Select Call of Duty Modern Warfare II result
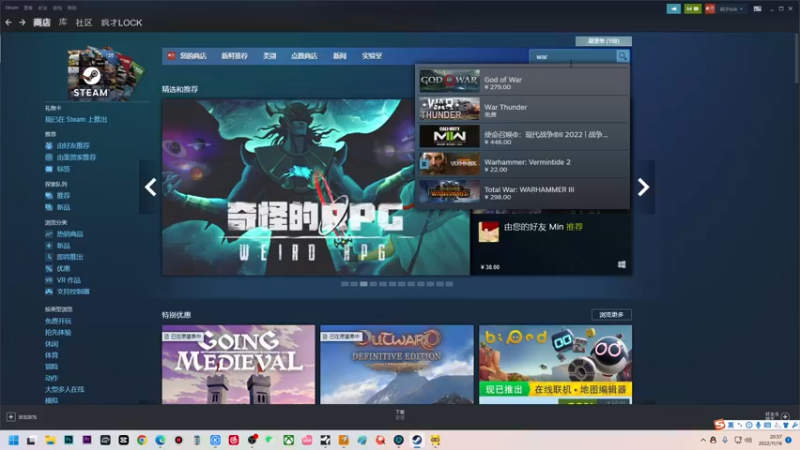The image size is (800, 450). (x=523, y=136)
